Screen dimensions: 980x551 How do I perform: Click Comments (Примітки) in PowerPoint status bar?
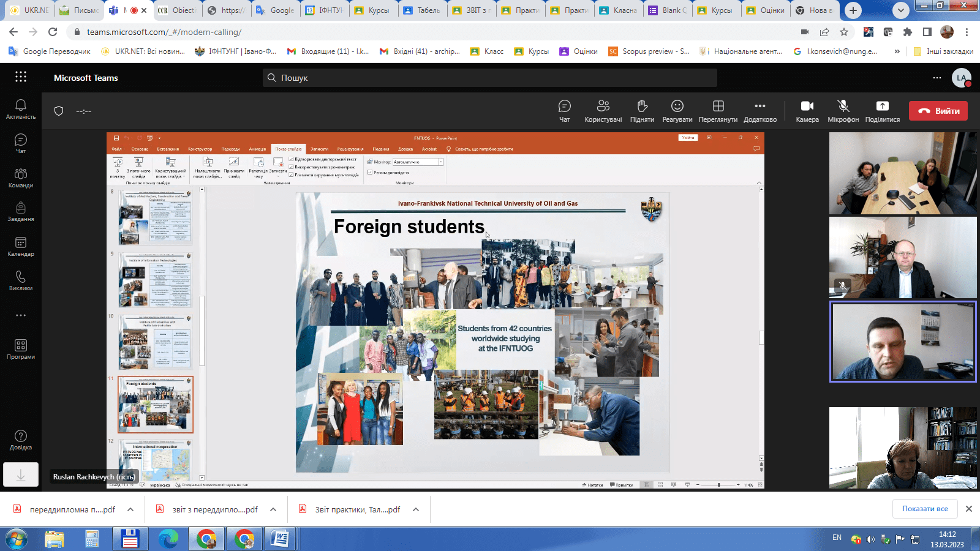621,485
